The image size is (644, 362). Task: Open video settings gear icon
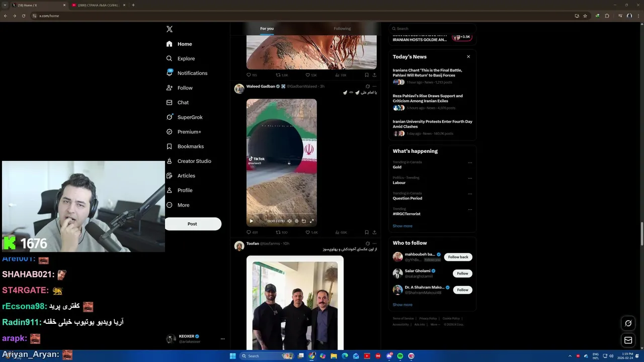(296, 221)
